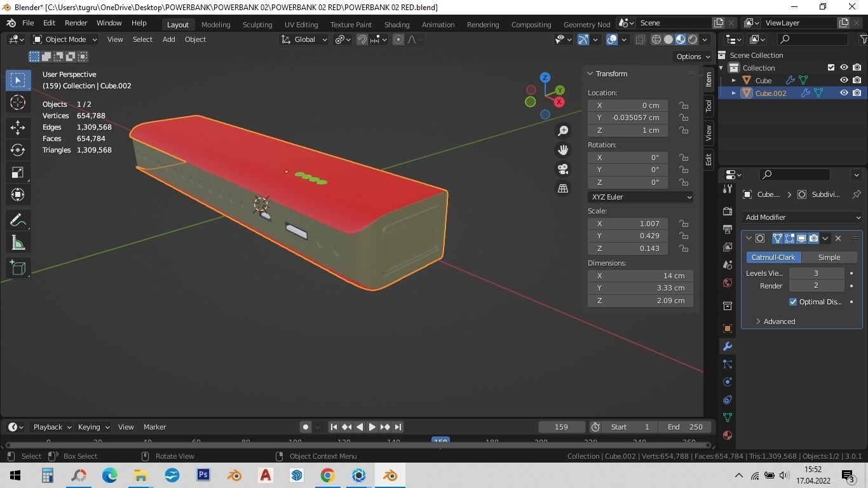Open Material properties tab icon
This screenshot has width=868, height=488.
click(728, 435)
